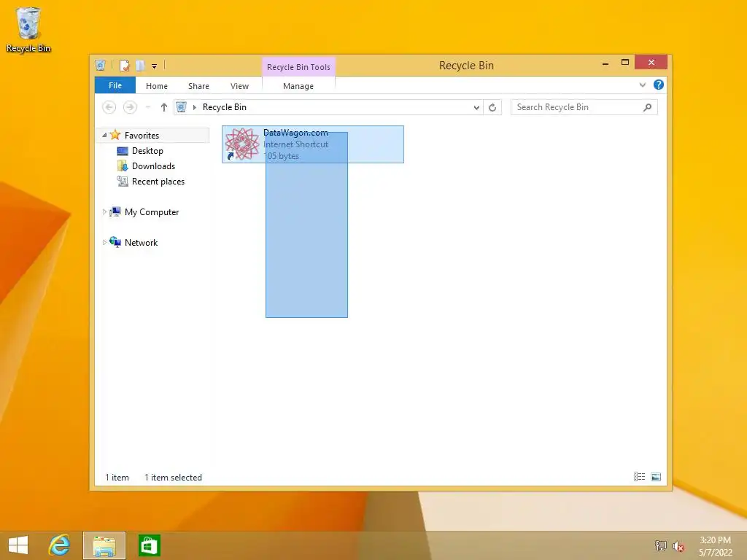This screenshot has width=747, height=560.
Task: Open the address bar history dropdown
Action: [476, 108]
